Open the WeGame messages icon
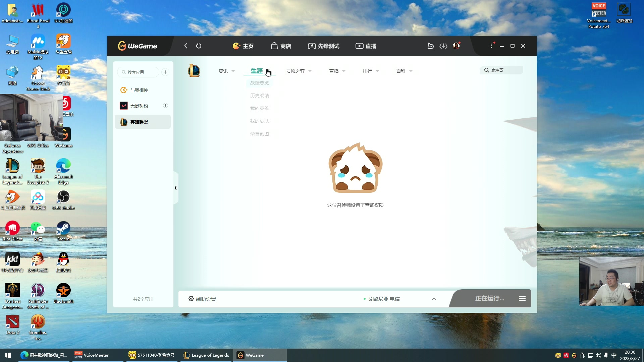This screenshot has width=644, height=362. 430,46
